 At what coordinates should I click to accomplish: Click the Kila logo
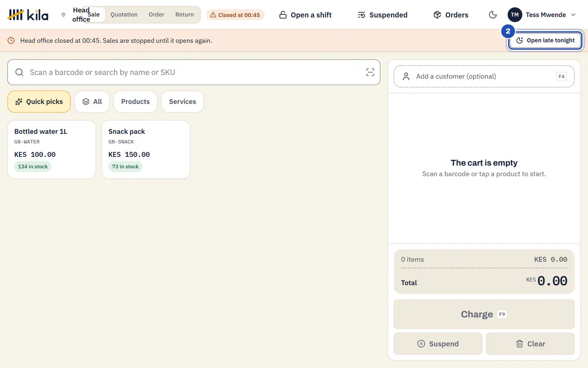coord(28,15)
